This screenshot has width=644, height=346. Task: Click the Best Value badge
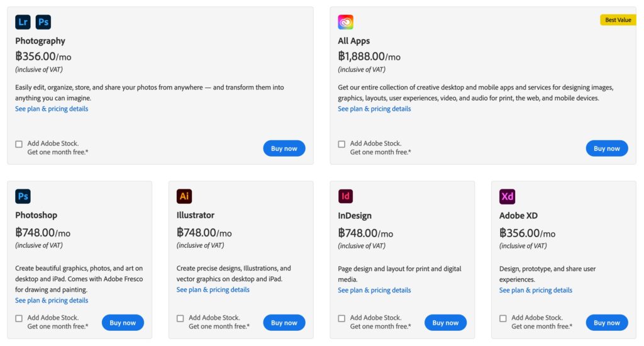tap(618, 20)
